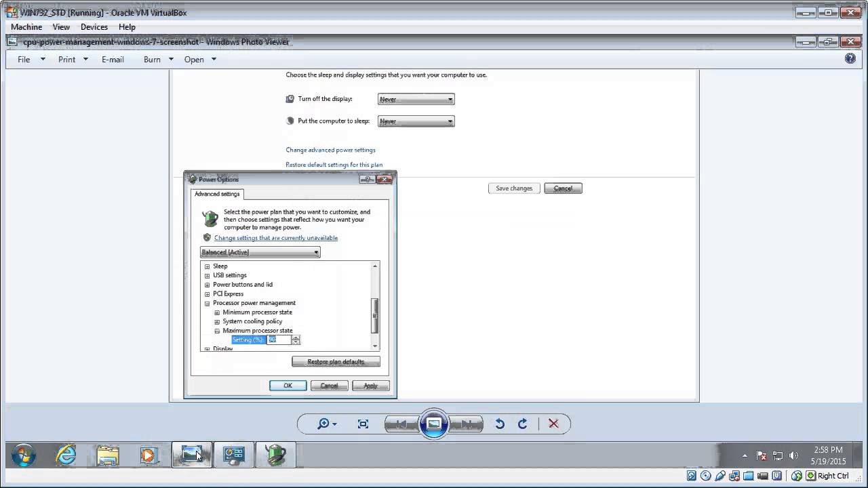
Task: Click VirtualBox CPU virtualization indicator
Action: (x=777, y=476)
